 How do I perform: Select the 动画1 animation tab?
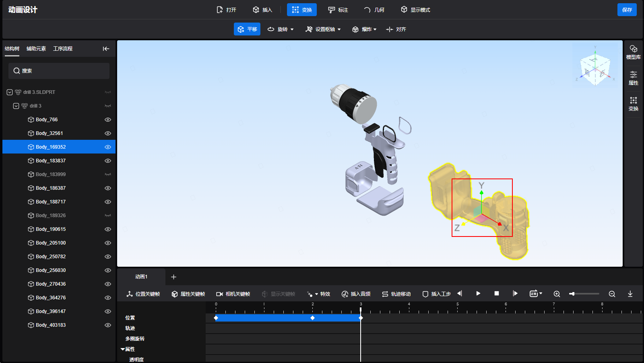(x=141, y=277)
